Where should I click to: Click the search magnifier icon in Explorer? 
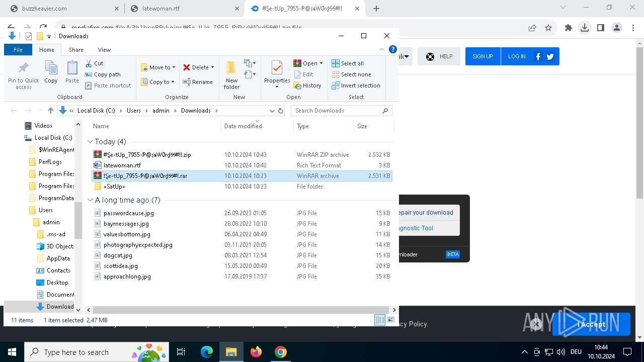click(x=385, y=111)
